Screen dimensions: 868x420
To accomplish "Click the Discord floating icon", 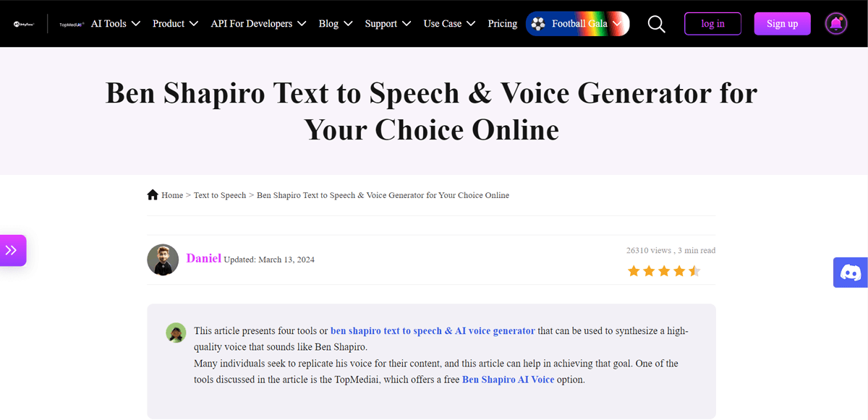I will pyautogui.click(x=850, y=273).
